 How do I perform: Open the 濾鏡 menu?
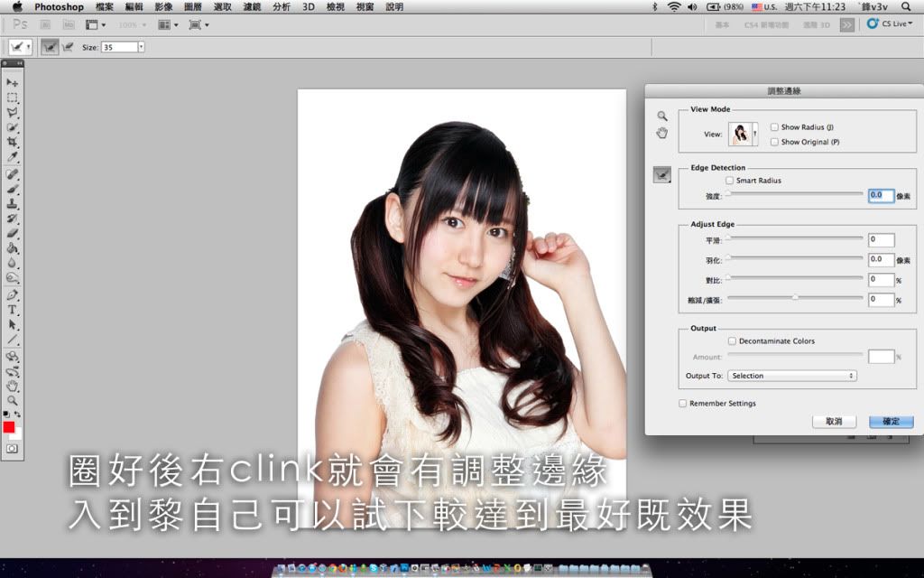tap(252, 6)
